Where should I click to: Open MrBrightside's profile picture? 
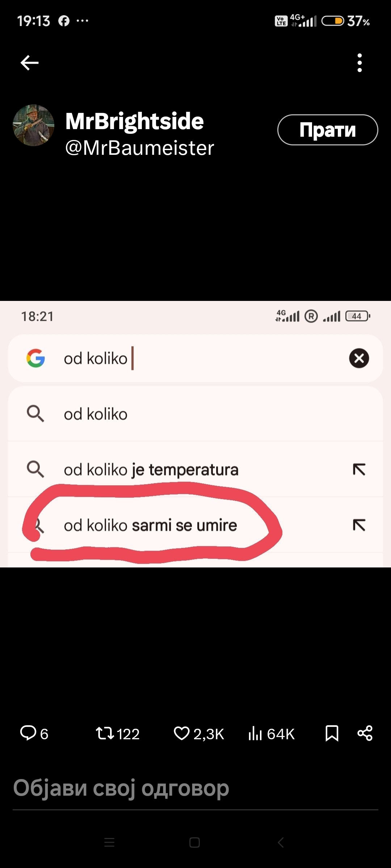pyautogui.click(x=33, y=125)
